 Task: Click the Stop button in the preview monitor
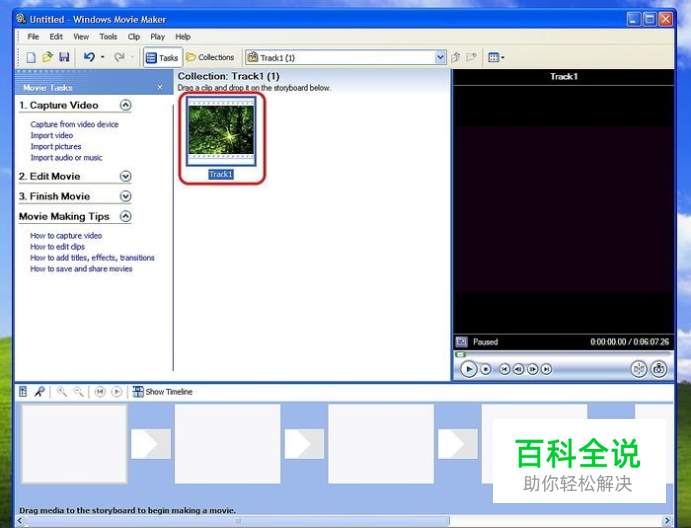pos(486,369)
